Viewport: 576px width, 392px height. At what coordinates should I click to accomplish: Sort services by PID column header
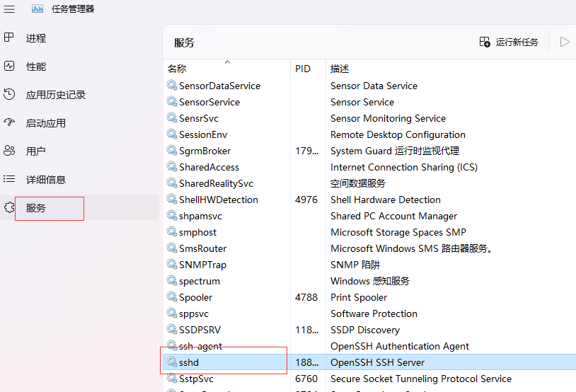303,69
